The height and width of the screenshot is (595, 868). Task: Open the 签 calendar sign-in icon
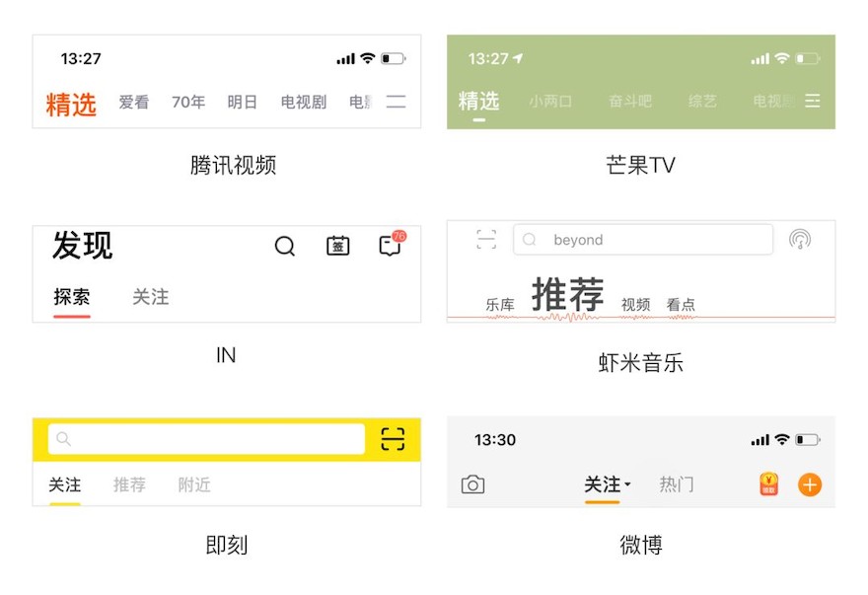click(337, 246)
